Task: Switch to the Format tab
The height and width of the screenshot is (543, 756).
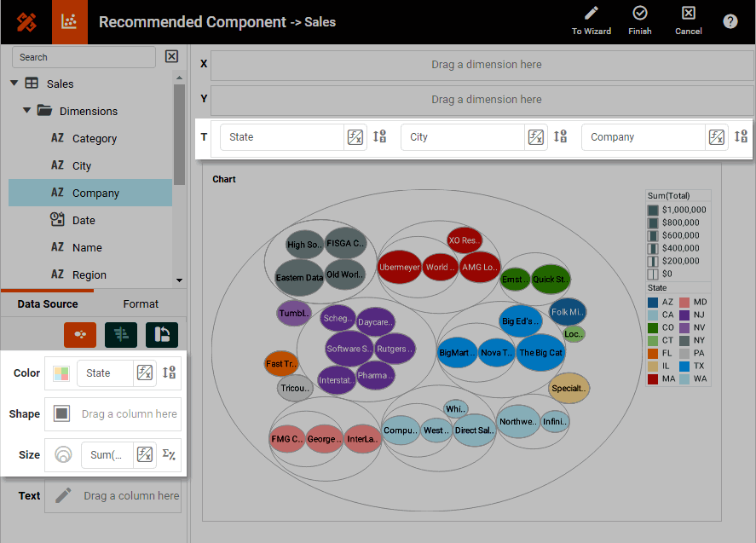Action: click(141, 304)
